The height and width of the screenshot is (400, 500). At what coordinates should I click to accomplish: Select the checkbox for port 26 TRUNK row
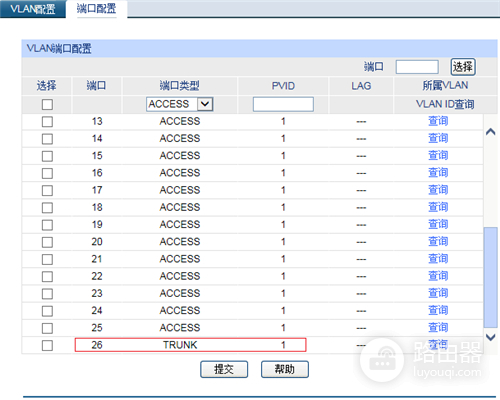[x=47, y=345]
